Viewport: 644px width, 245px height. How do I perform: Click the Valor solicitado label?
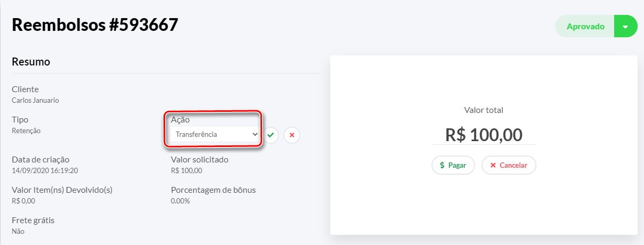pyautogui.click(x=200, y=159)
